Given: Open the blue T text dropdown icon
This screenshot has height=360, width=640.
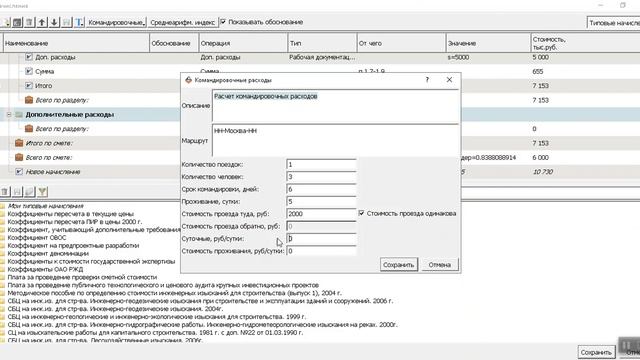Looking at the screenshot, I should click(x=79, y=22).
